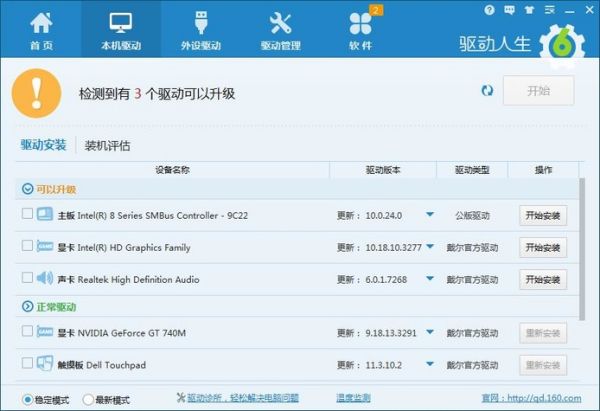Open the 首页 home icon

pyautogui.click(x=41, y=30)
